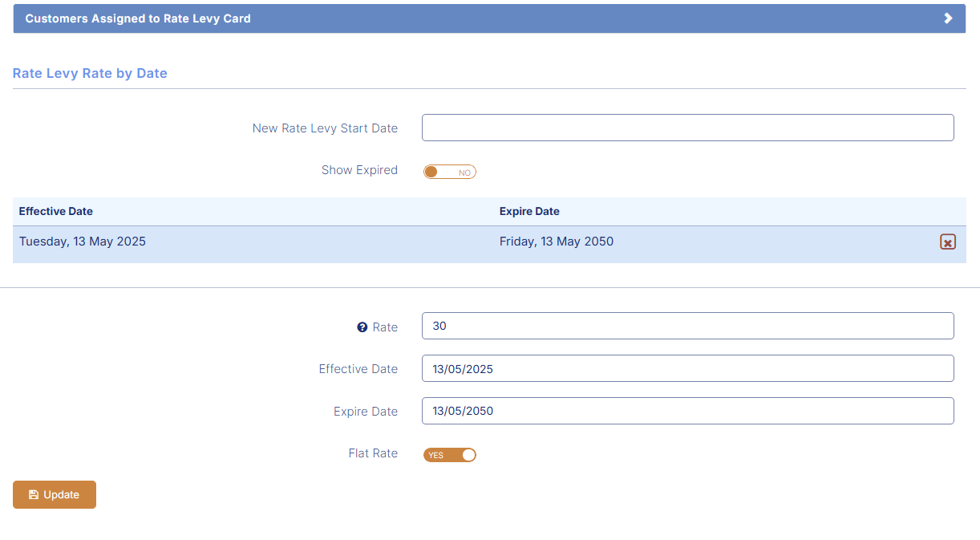Click the floppy disk icon on Update
This screenshot has width=980, height=540.
(34, 495)
